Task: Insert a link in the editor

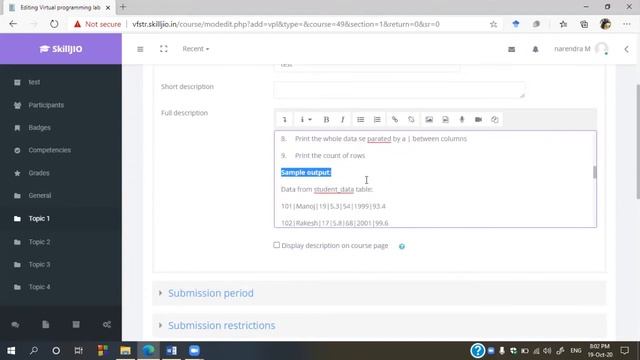Action: click(395, 120)
